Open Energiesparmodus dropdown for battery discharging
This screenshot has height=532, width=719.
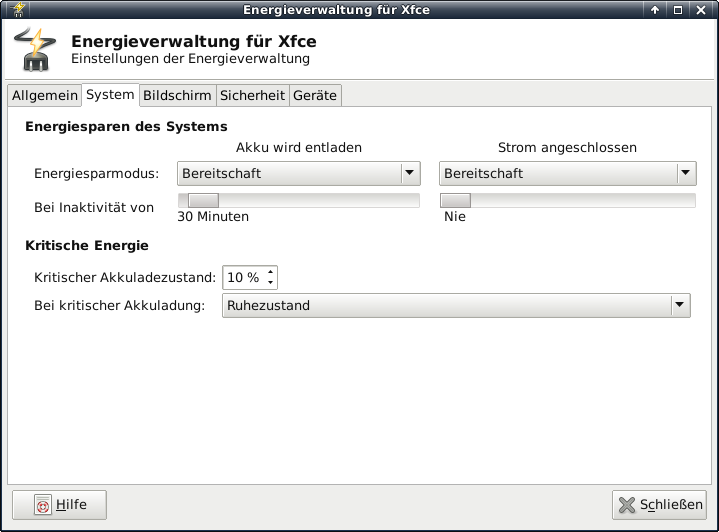pos(299,173)
